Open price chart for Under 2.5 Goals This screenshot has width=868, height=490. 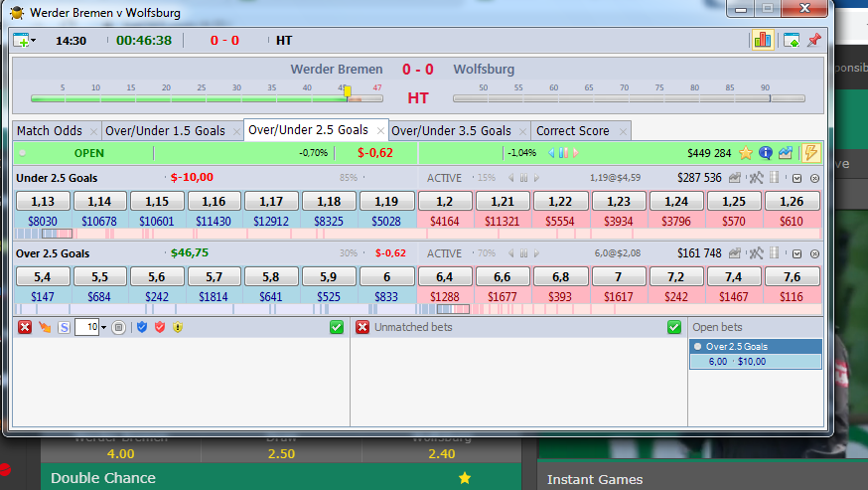[735, 178]
